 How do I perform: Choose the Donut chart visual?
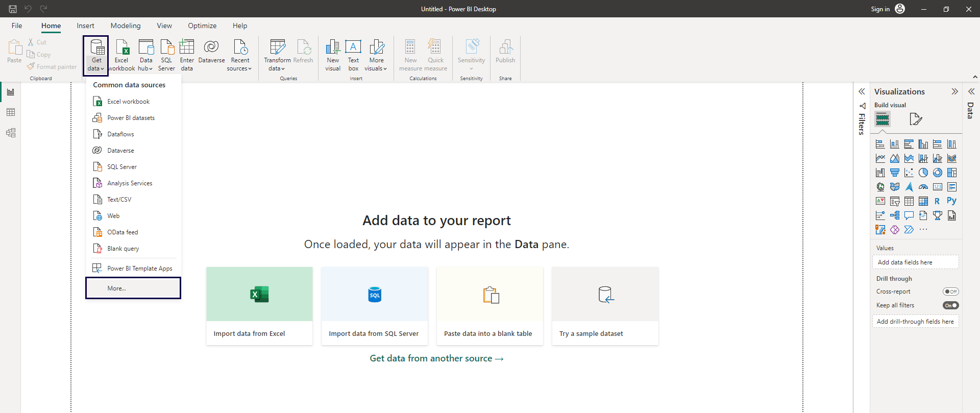[x=937, y=173]
